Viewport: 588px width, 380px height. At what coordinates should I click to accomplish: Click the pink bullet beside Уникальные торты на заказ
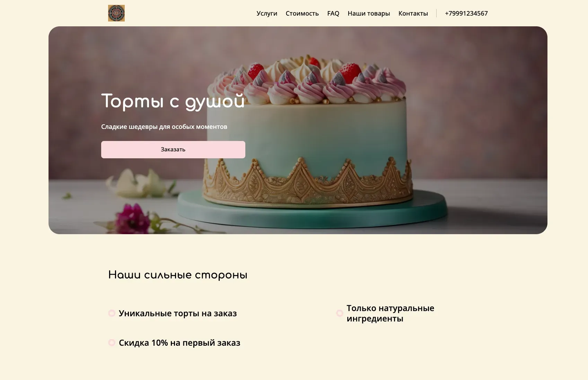click(112, 313)
